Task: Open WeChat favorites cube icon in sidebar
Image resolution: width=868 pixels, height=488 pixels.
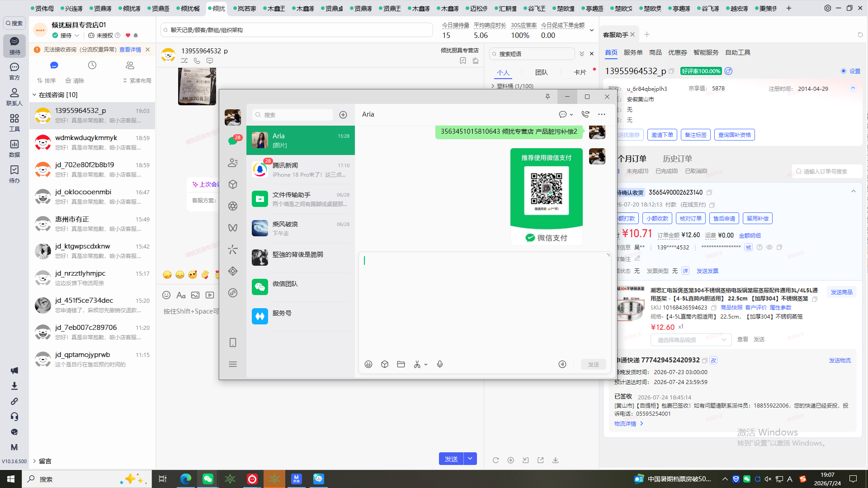Action: point(233,184)
